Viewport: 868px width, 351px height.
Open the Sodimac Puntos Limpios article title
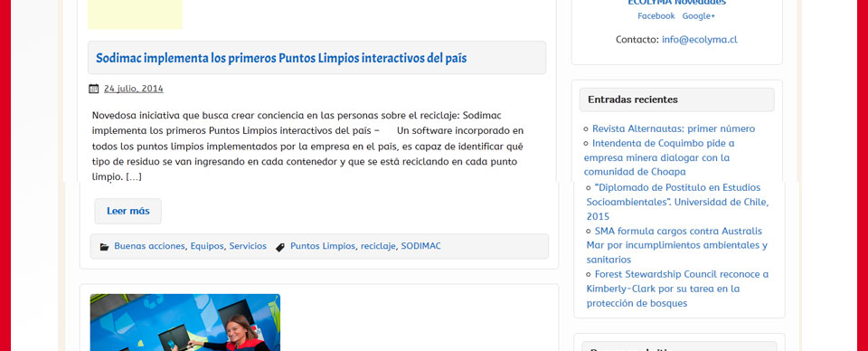[281, 58]
